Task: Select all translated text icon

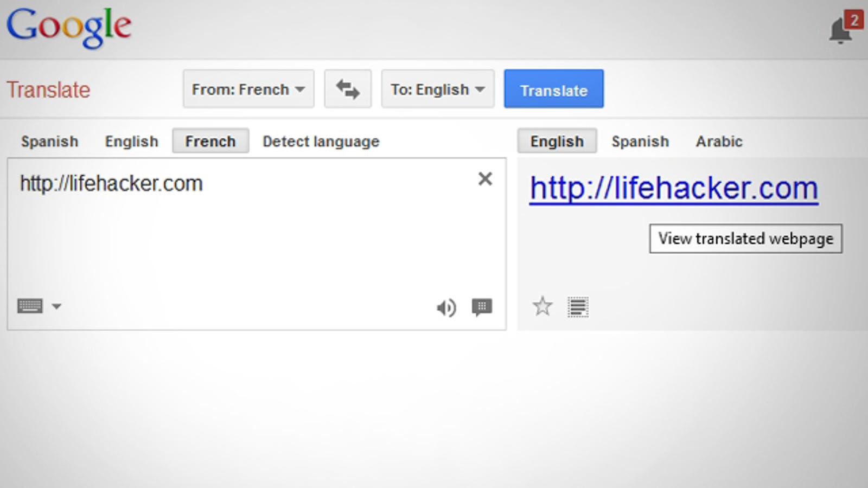Action: tap(578, 307)
